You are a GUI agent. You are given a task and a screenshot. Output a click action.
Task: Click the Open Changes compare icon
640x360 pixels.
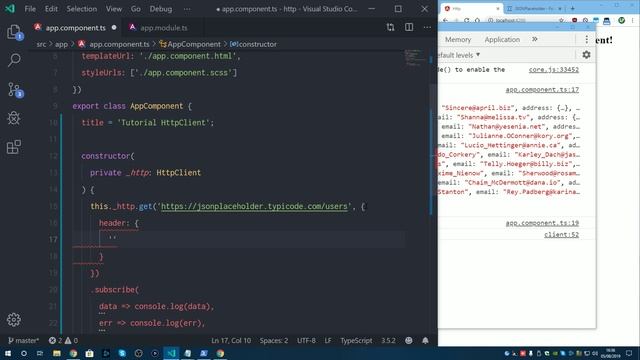tap(390, 27)
